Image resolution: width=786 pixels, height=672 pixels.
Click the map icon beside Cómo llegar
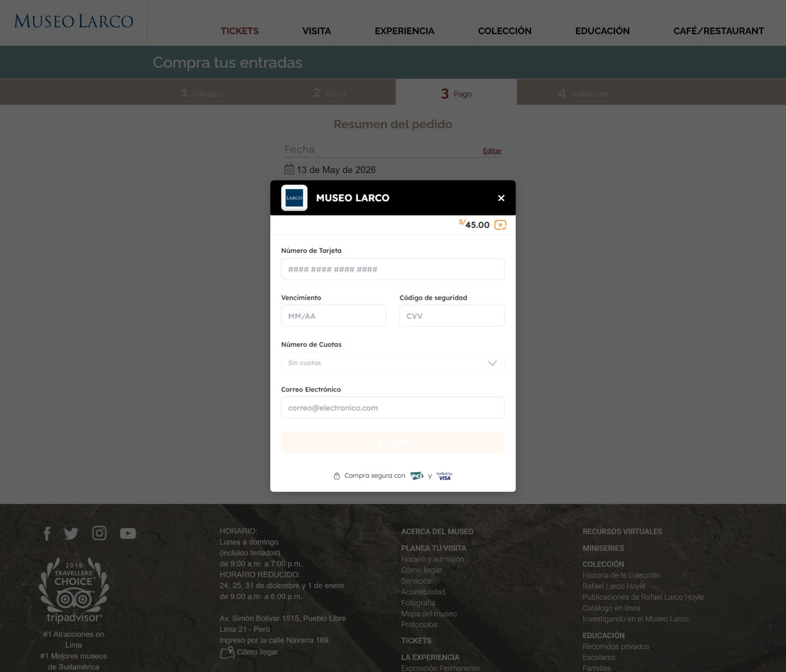click(227, 652)
